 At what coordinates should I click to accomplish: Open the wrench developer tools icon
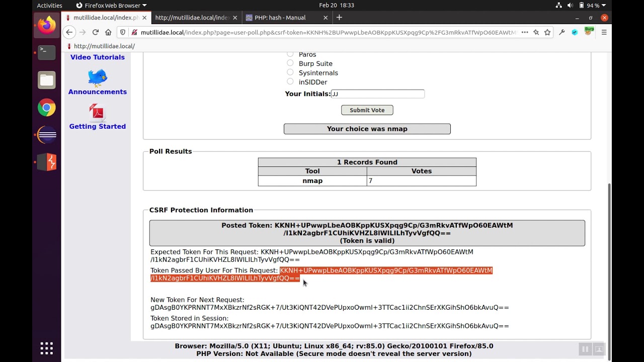562,32
